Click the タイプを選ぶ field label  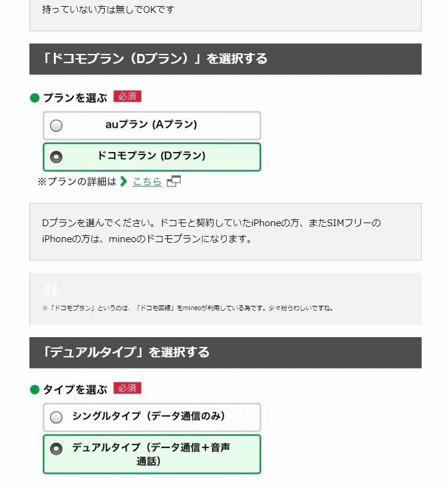click(x=75, y=390)
